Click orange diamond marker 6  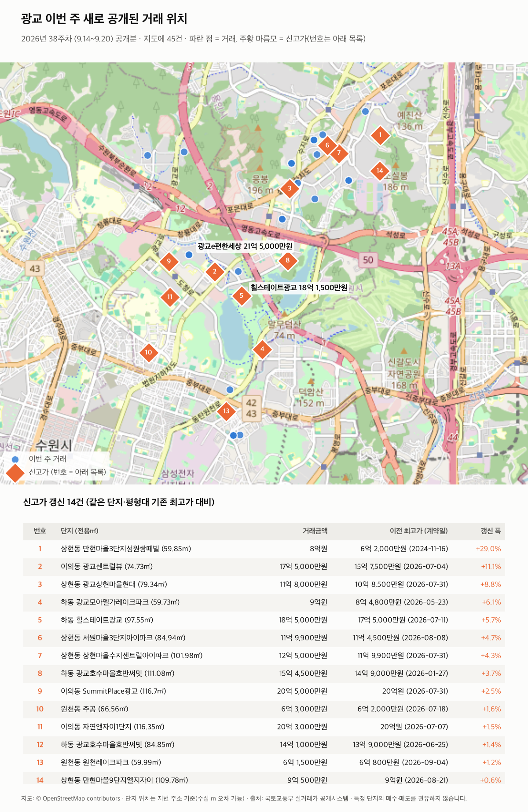[327, 145]
